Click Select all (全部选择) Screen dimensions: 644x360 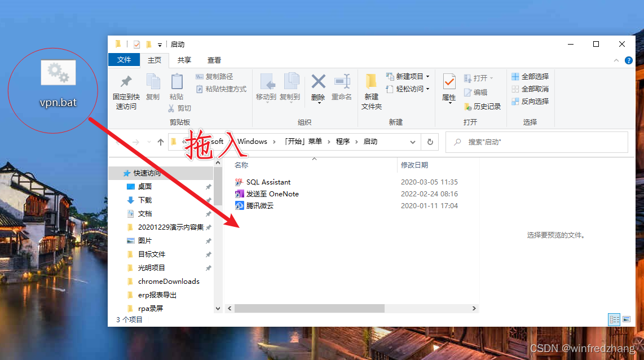click(530, 76)
